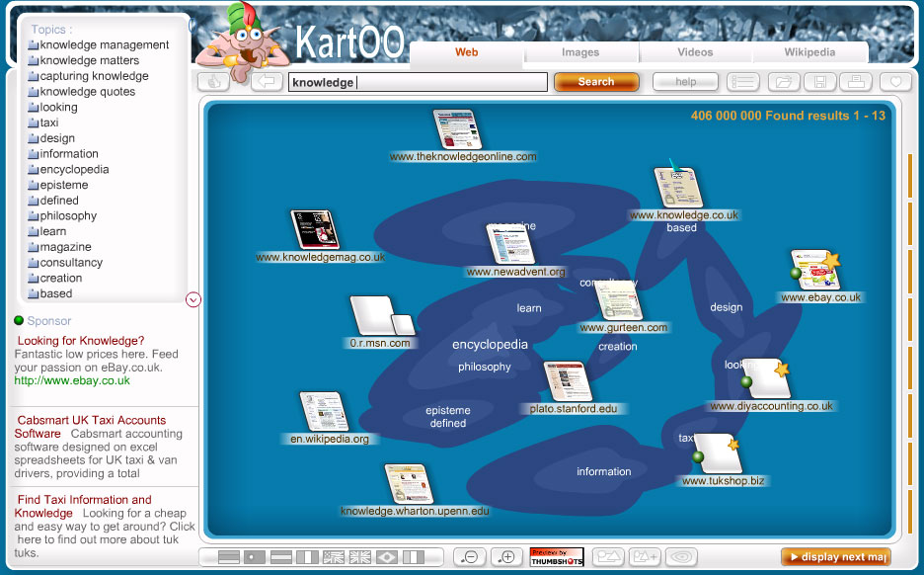Select the UK flag language icon

(360, 556)
